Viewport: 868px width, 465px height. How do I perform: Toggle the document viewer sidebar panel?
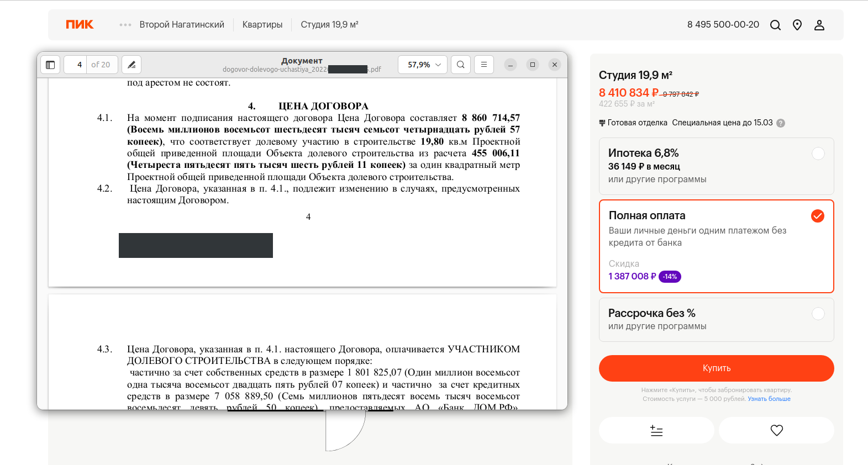click(x=50, y=65)
